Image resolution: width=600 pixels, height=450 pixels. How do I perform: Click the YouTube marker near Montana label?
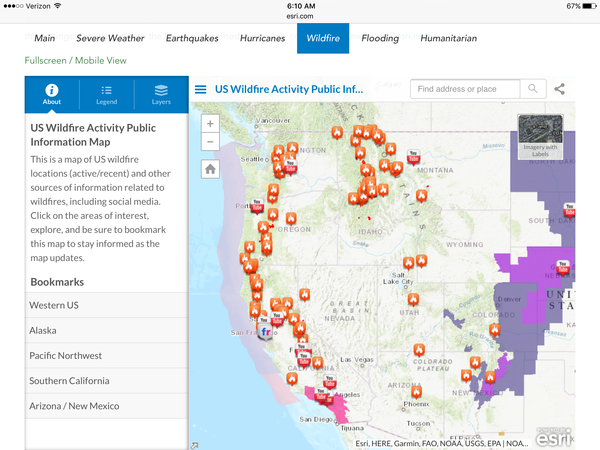(x=413, y=156)
